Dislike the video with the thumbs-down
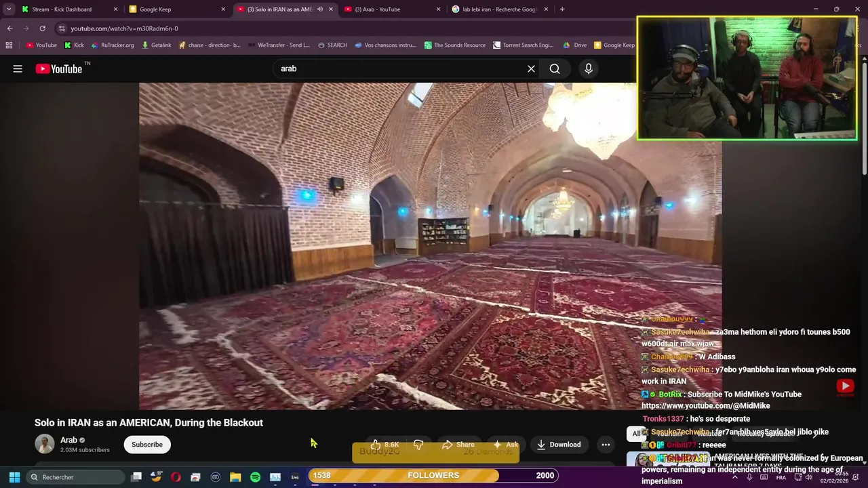Viewport: 868px width, 488px height. [x=418, y=445]
